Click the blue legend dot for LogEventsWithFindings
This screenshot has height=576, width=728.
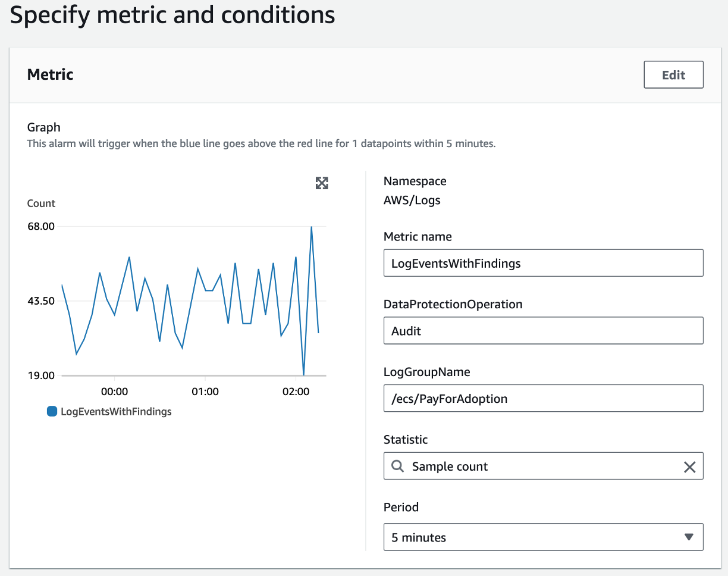click(51, 411)
